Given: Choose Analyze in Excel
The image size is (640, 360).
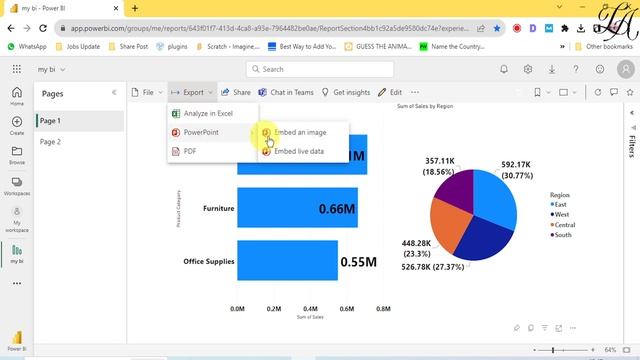Looking at the screenshot, I should [213, 113].
